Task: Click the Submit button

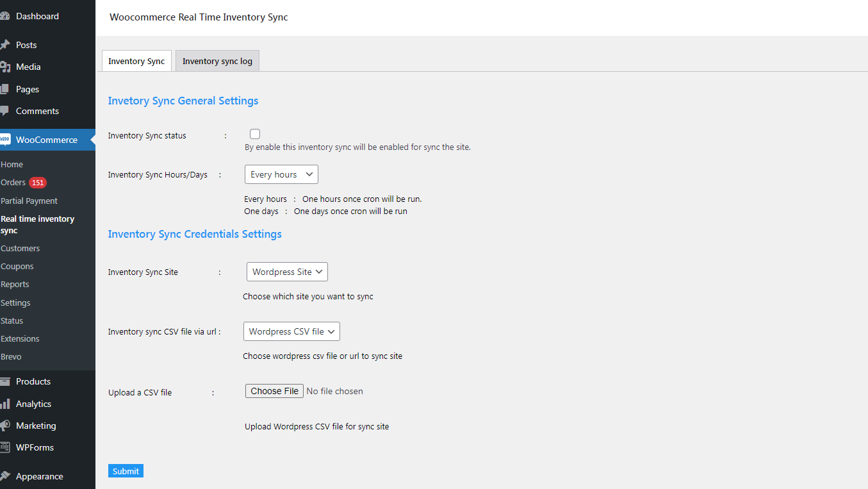Action: point(126,471)
